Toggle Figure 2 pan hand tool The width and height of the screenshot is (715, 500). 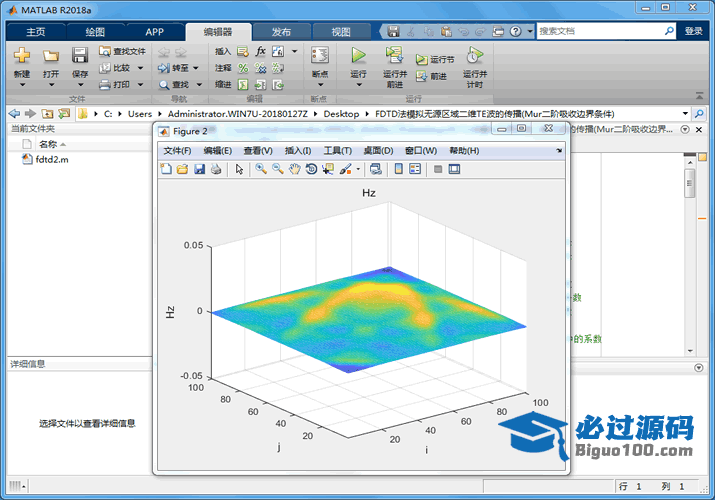[295, 169]
